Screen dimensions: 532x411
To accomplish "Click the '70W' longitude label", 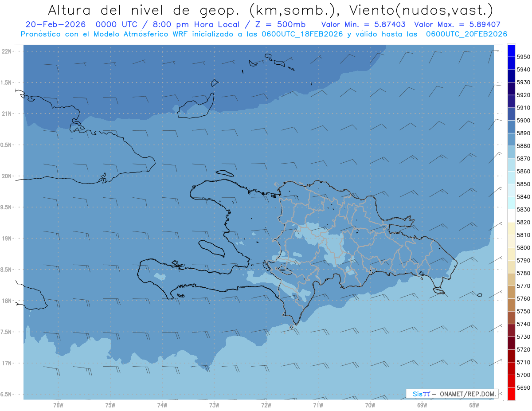I will [370, 405].
